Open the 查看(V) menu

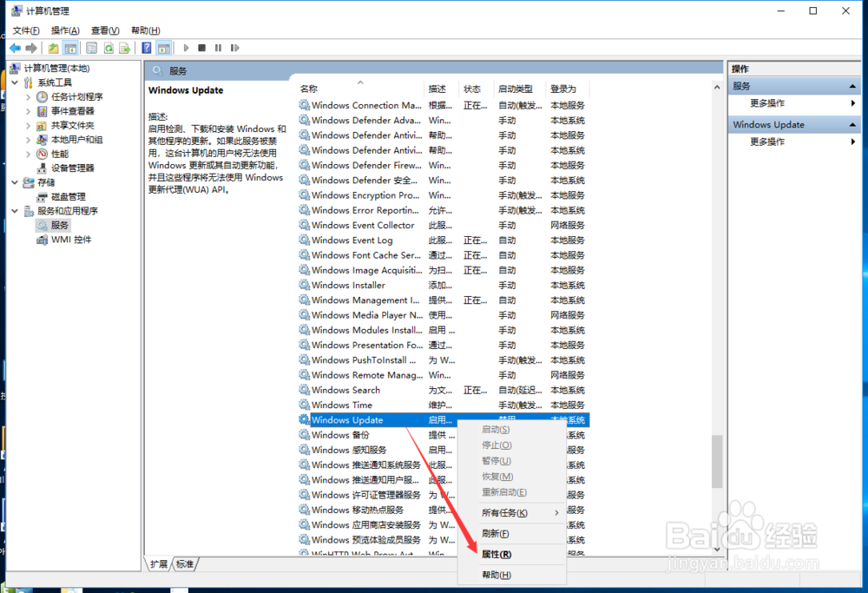click(105, 30)
